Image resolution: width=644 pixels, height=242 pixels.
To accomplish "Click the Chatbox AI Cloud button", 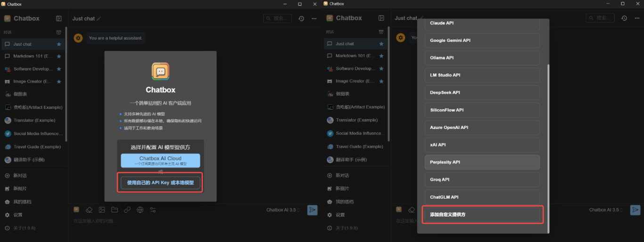I will click(160, 161).
